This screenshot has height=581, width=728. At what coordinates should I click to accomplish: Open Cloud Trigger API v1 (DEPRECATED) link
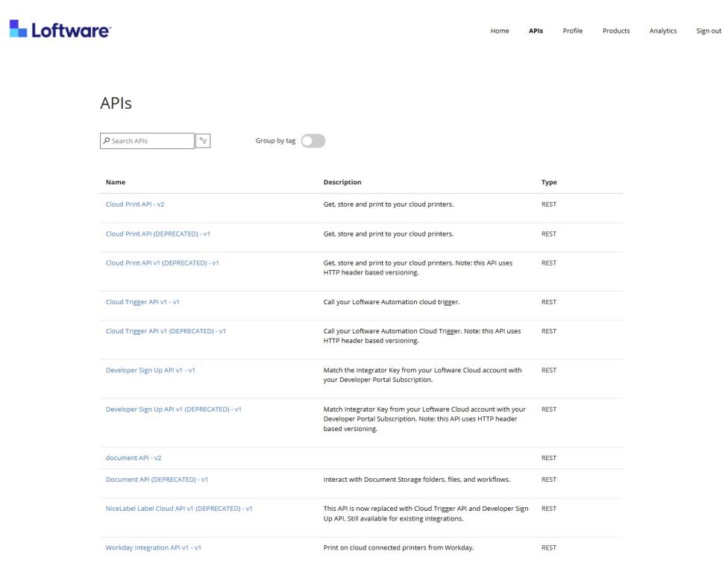click(x=166, y=331)
